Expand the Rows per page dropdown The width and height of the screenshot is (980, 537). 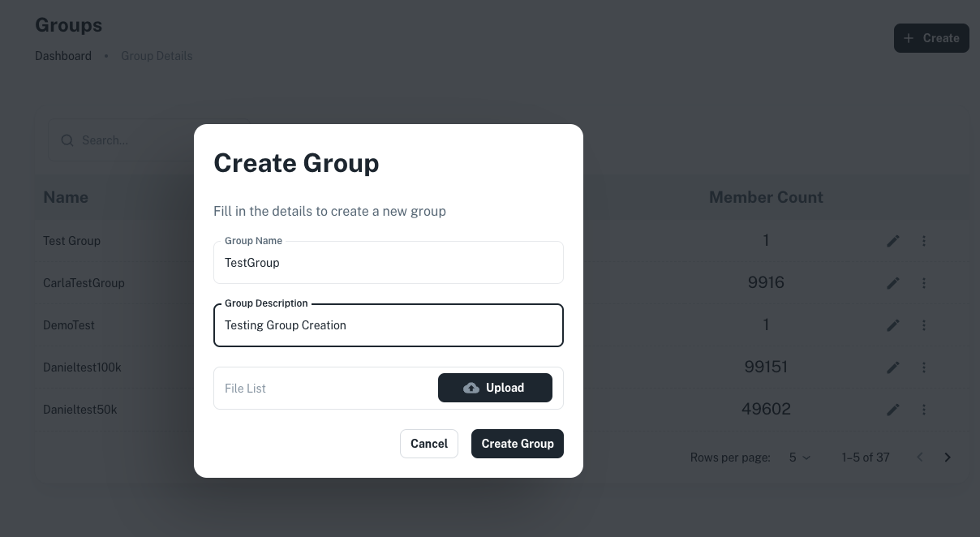tap(799, 458)
